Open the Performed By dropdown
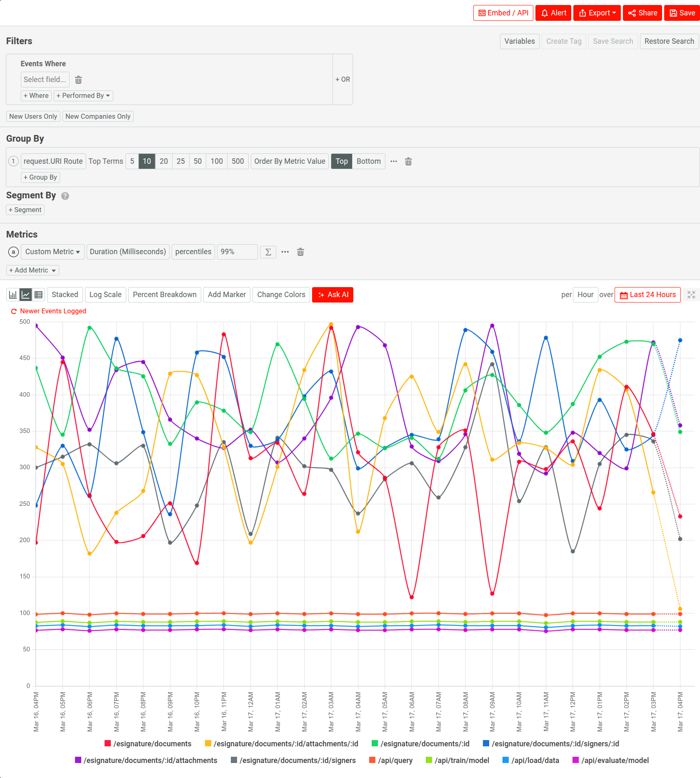 coord(83,95)
